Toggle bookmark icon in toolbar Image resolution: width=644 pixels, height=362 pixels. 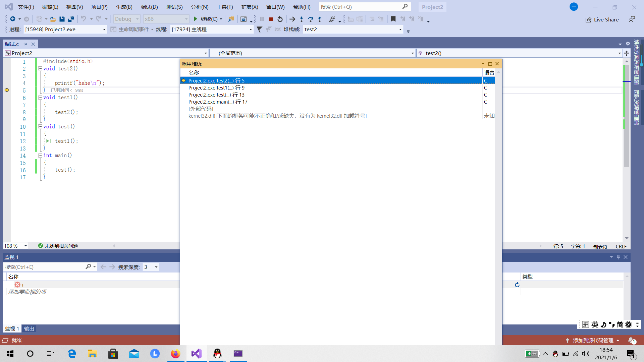coord(393,19)
